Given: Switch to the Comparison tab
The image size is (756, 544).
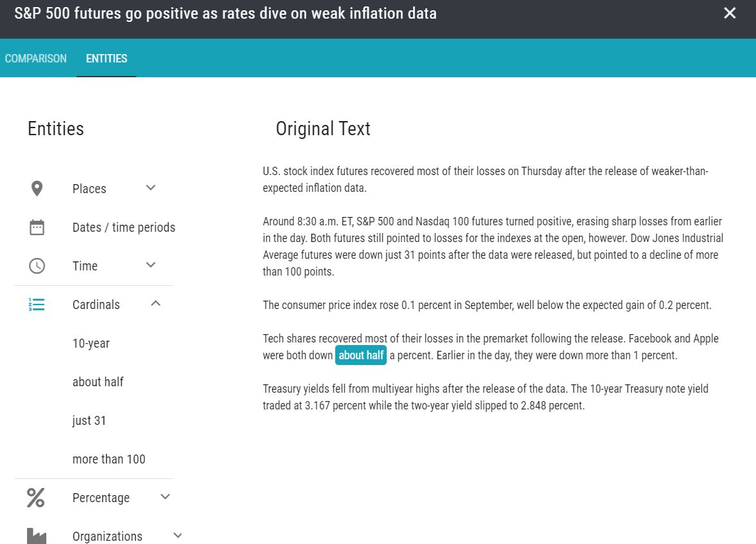Looking at the screenshot, I should point(36,59).
